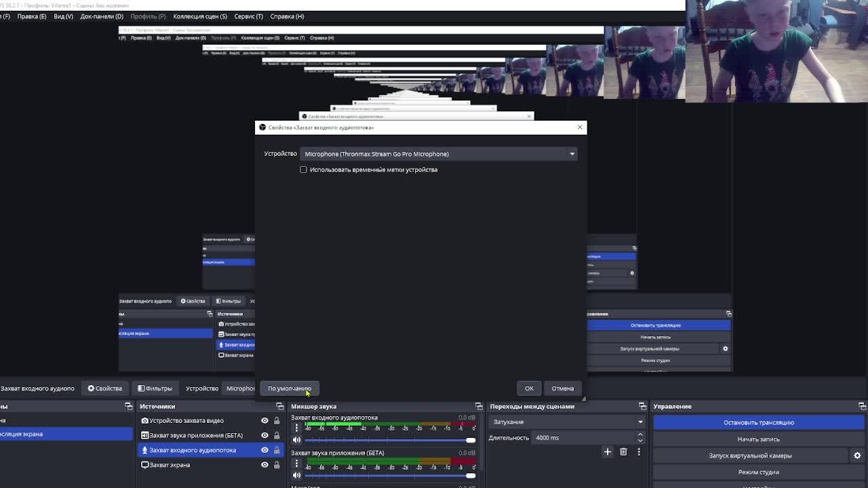Open the Устройство microphone dropdown in the dialog

[439, 154]
